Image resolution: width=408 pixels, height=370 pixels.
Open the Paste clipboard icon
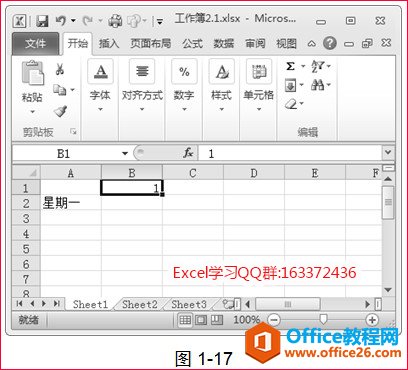click(32, 73)
